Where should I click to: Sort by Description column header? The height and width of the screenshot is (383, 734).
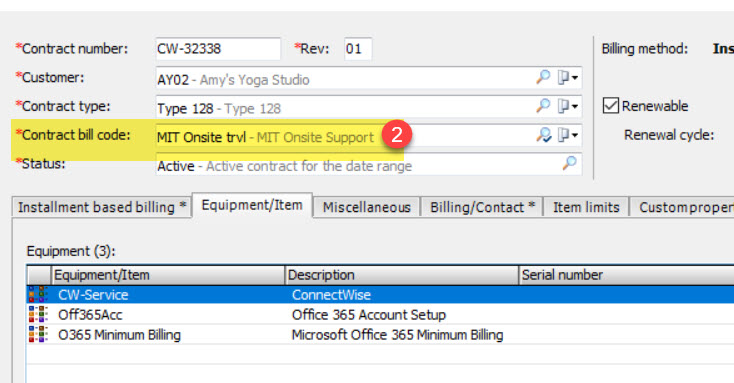(x=402, y=275)
